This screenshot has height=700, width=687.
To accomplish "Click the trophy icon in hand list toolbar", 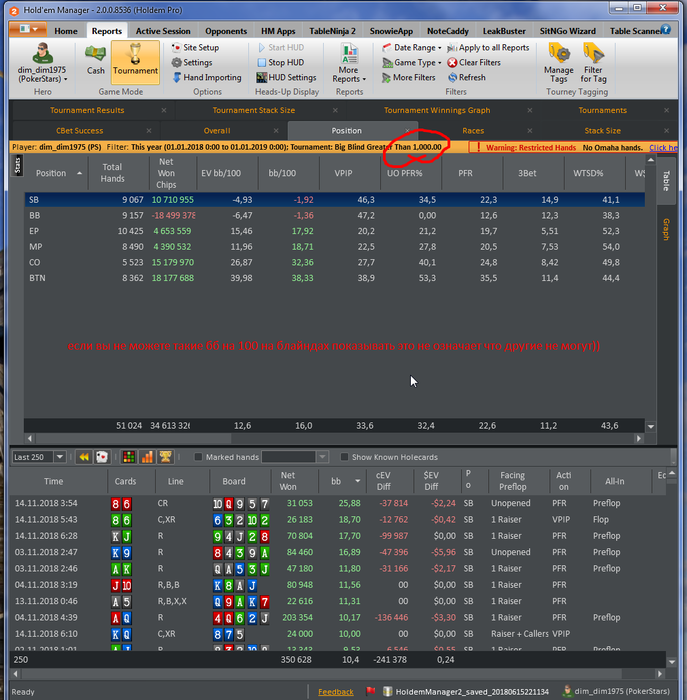I will (166, 457).
